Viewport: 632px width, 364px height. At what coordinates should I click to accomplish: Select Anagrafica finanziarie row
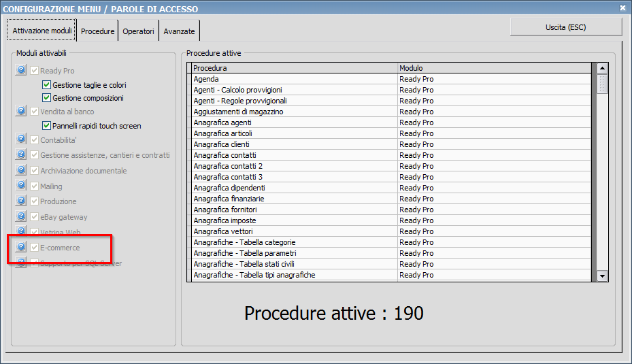point(391,198)
